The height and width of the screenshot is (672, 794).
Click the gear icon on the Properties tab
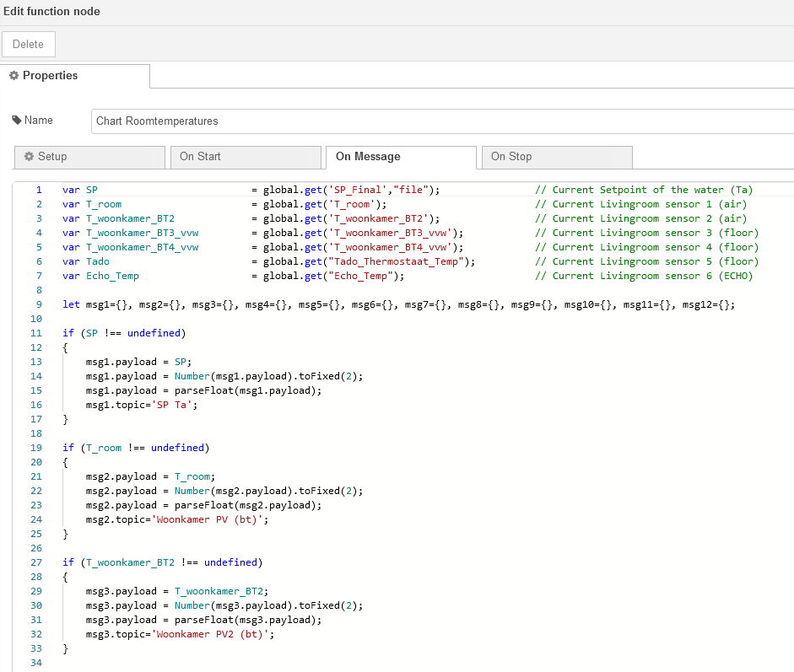pos(15,76)
